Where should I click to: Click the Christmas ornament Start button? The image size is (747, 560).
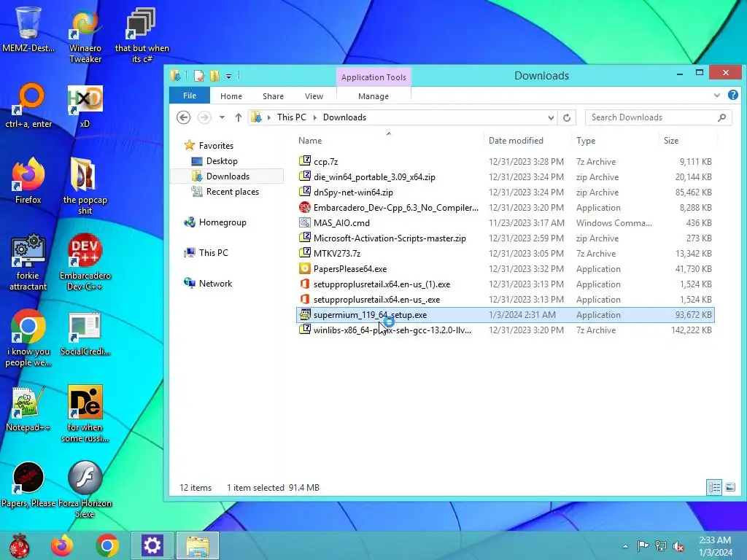[x=20, y=545]
